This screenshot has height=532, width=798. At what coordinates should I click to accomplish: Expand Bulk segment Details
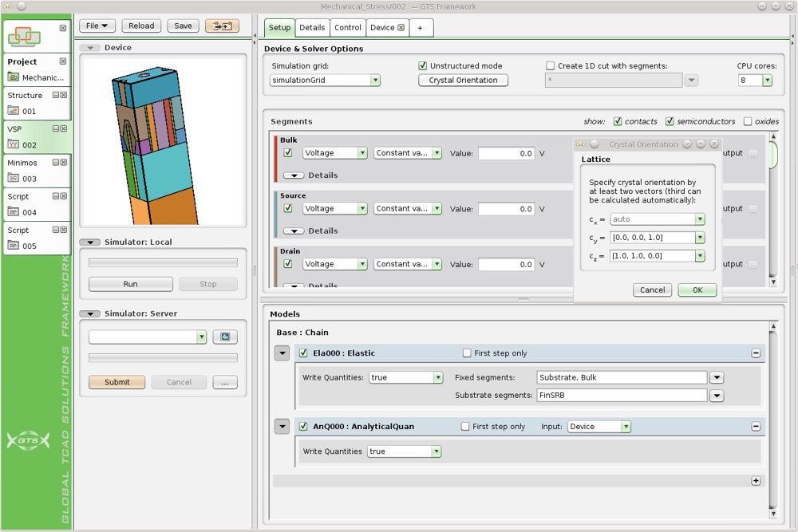point(294,175)
